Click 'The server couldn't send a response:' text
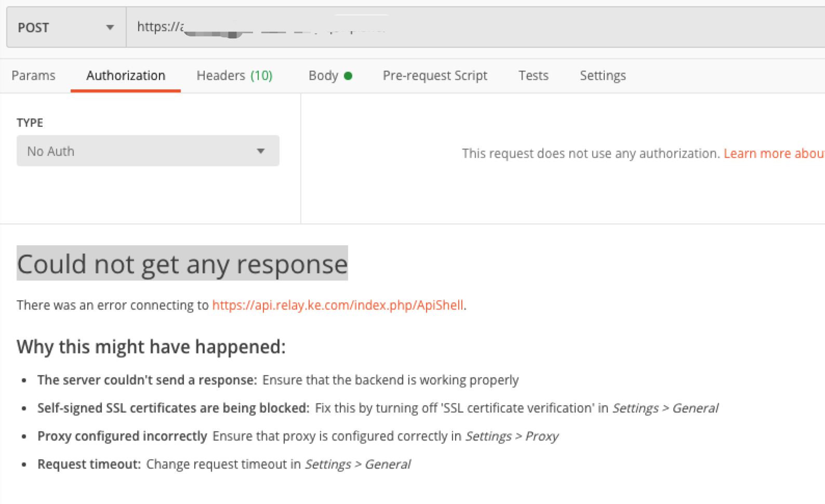Viewport: 825px width, 504px height. pos(147,380)
